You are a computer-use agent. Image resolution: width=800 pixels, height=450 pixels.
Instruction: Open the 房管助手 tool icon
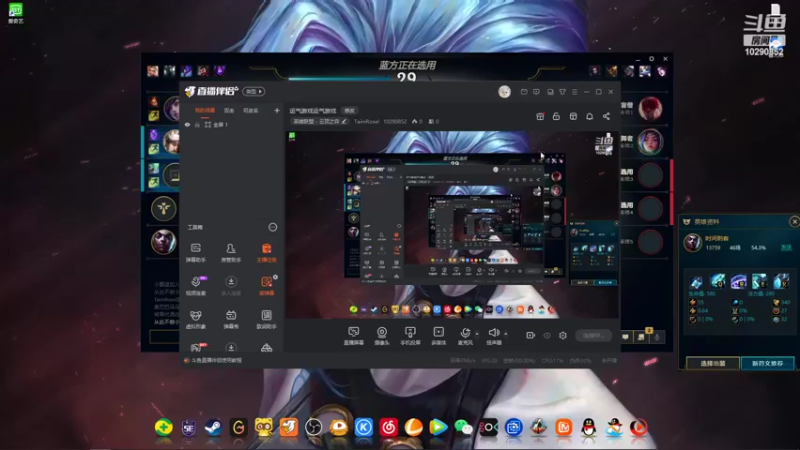pyautogui.click(x=231, y=253)
